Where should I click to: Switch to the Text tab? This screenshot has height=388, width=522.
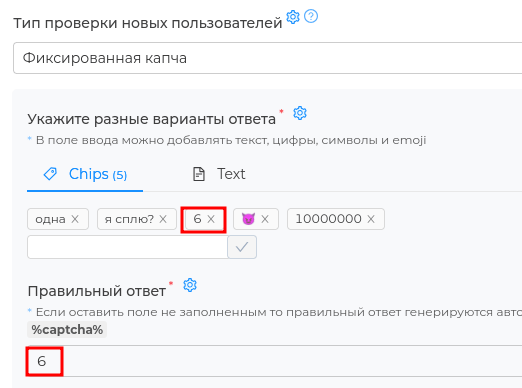(219, 174)
